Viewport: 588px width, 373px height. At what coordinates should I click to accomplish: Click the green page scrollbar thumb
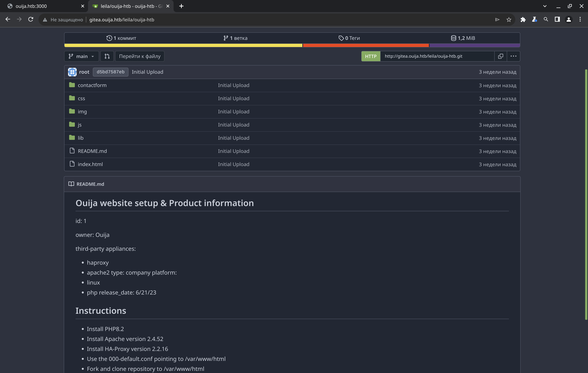(586, 195)
